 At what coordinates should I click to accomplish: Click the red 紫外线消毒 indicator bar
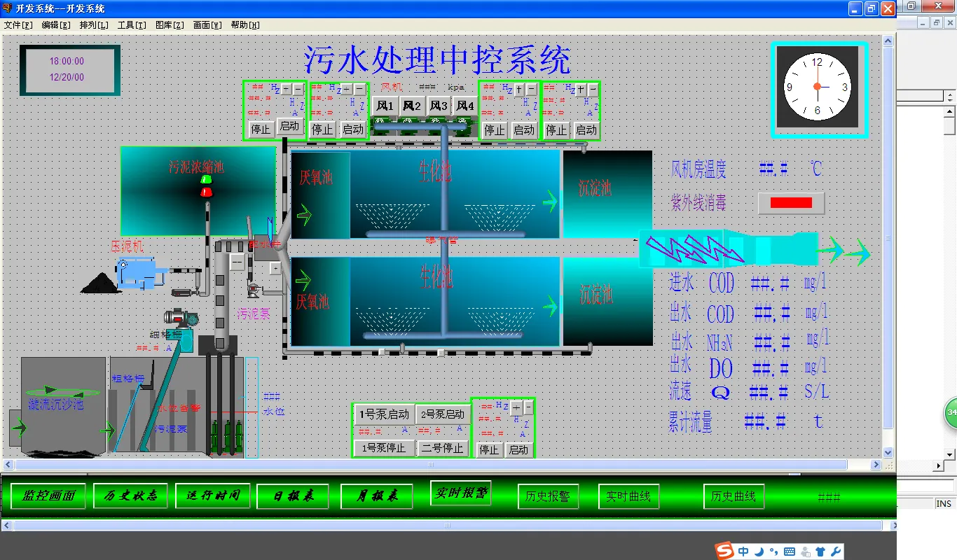(x=790, y=203)
